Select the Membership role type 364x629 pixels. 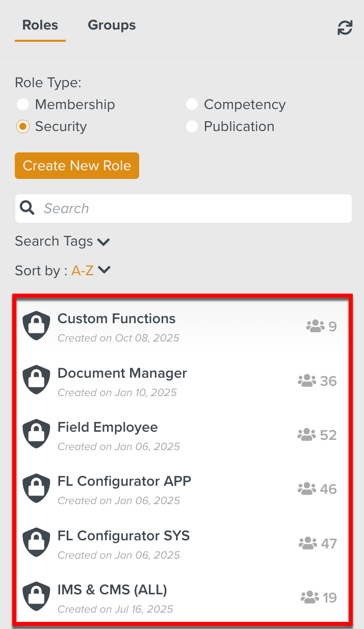point(22,104)
